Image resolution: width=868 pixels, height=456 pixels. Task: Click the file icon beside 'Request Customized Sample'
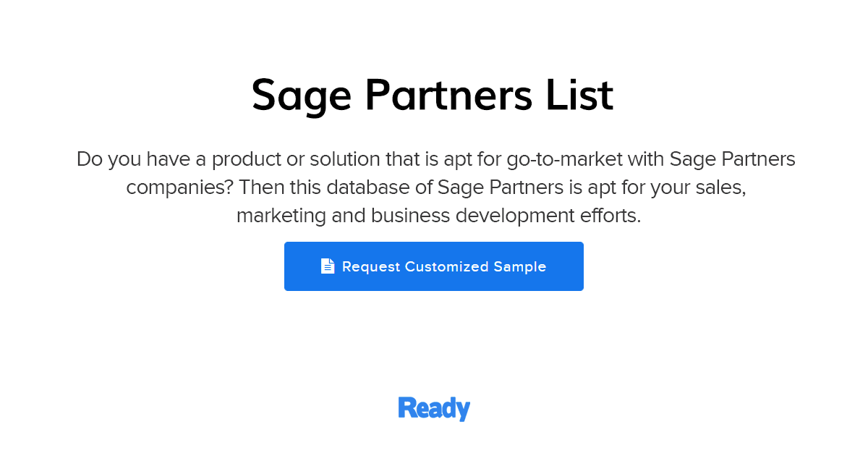click(x=328, y=266)
